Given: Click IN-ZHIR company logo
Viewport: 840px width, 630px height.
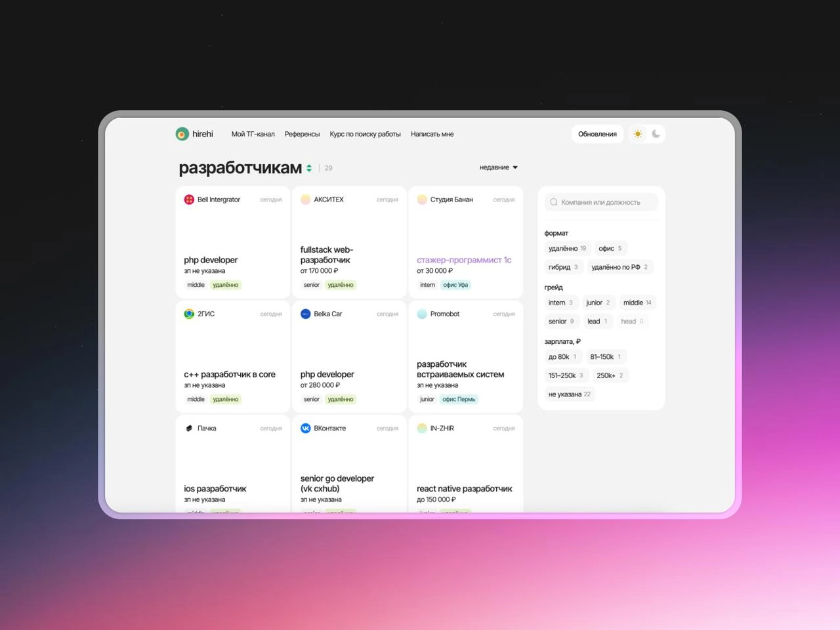Looking at the screenshot, I should 422,428.
